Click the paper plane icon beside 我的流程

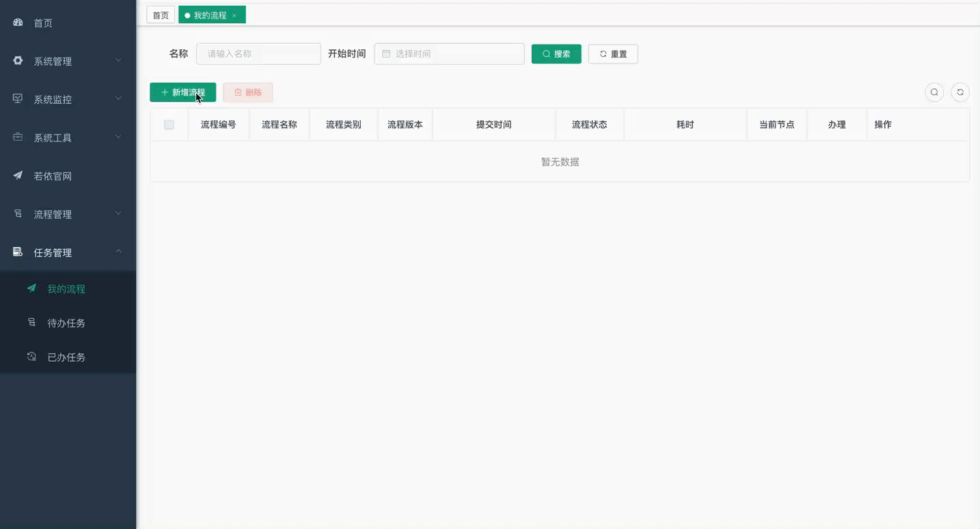pos(31,288)
